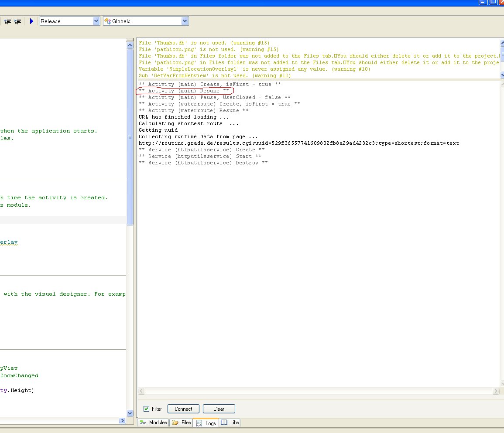Click the GetVarFromWebview warning #12 line

pos(215,75)
